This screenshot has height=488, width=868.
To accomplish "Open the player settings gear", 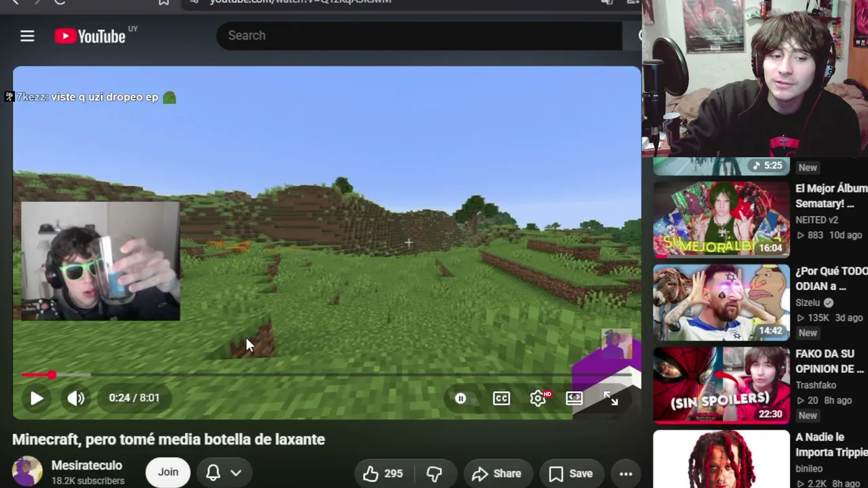I will click(x=538, y=398).
